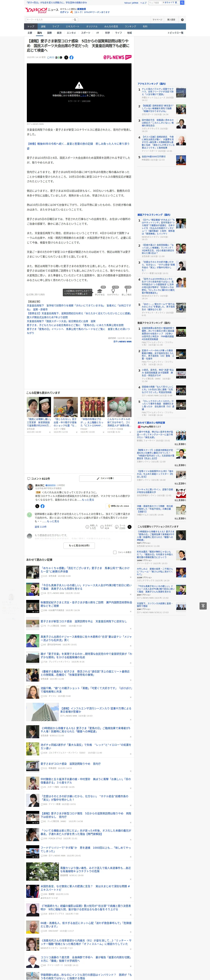Share article on Facebook below the headline
Image resolution: width=210 pixels, height=980 pixels.
tap(71, 57)
